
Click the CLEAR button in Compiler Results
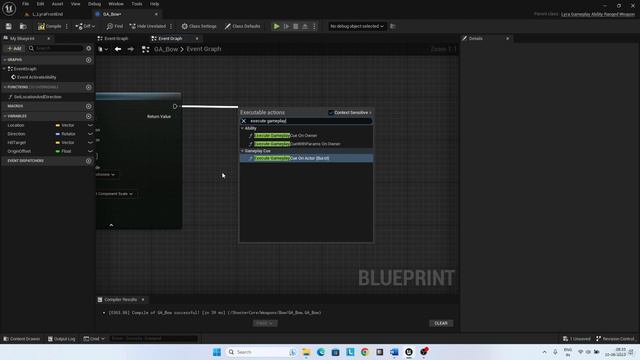coord(441,323)
